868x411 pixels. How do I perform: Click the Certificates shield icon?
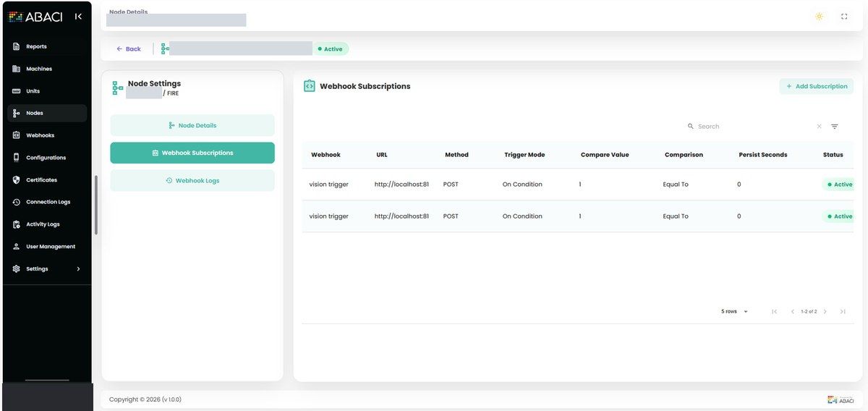[x=16, y=180]
